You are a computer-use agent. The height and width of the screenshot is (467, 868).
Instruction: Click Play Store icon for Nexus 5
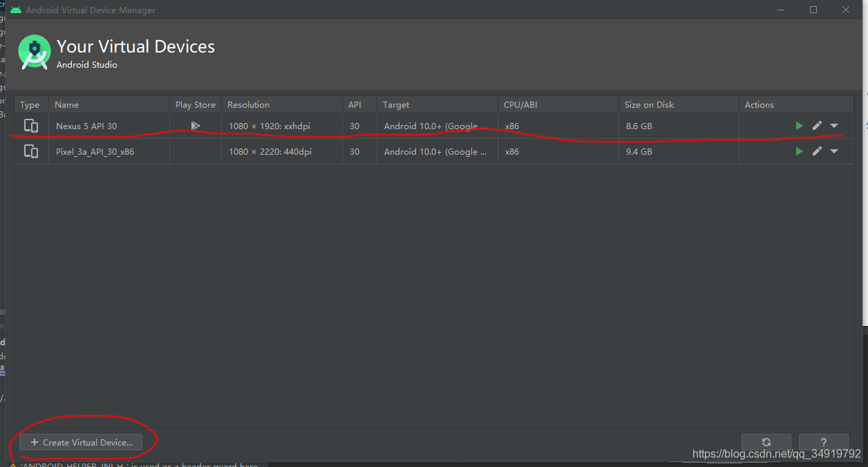click(x=196, y=126)
